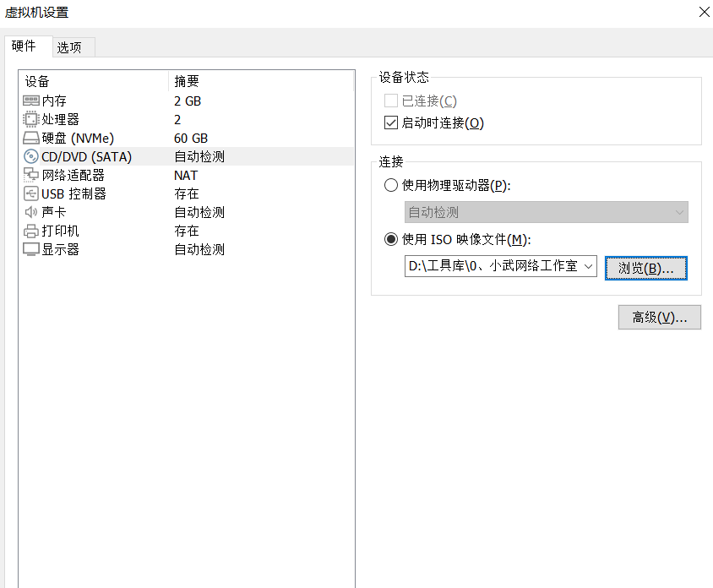Click the CD/DVD (SATA) disc icon
The width and height of the screenshot is (713, 588).
point(31,156)
